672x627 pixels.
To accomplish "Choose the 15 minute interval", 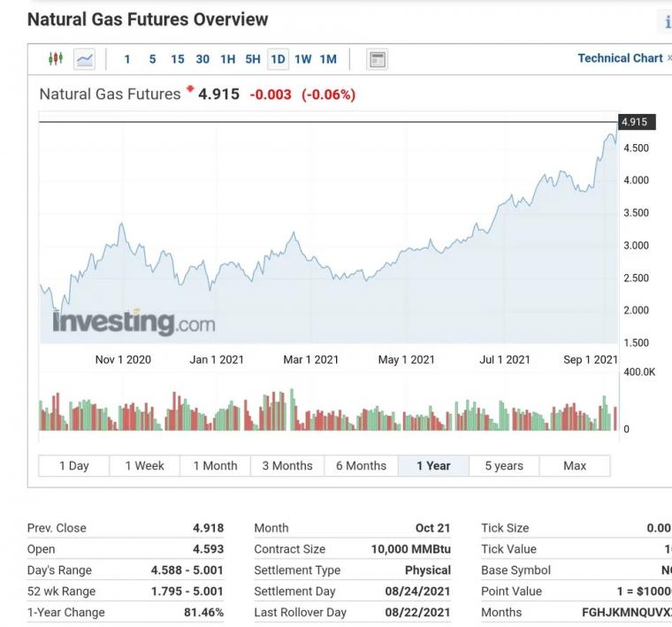I will pyautogui.click(x=178, y=59).
